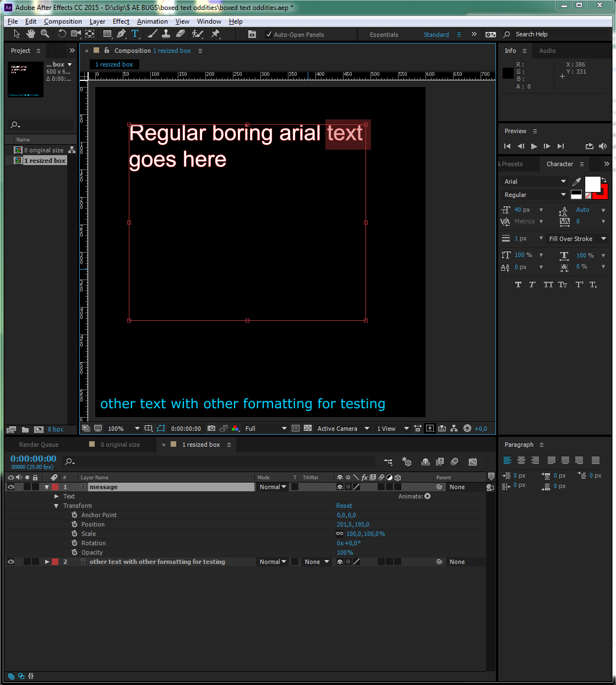Select the Brush tool
This screenshot has width=616, height=685.
pos(152,34)
